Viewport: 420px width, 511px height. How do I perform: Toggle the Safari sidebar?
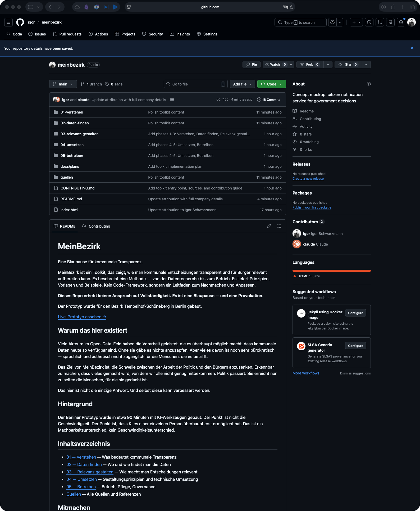coord(31,7)
